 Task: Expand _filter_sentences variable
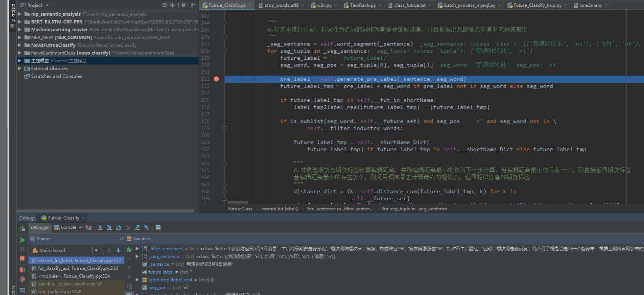(x=137, y=249)
